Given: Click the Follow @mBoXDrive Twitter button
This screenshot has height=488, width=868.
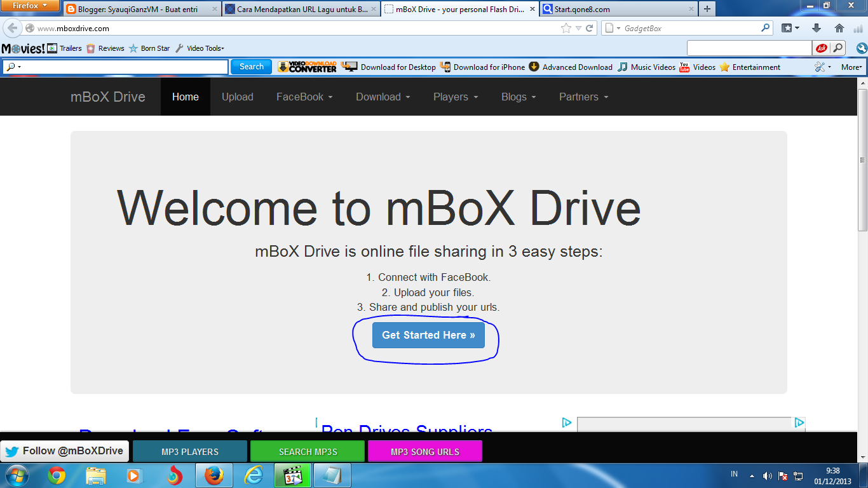Looking at the screenshot, I should tap(65, 451).
